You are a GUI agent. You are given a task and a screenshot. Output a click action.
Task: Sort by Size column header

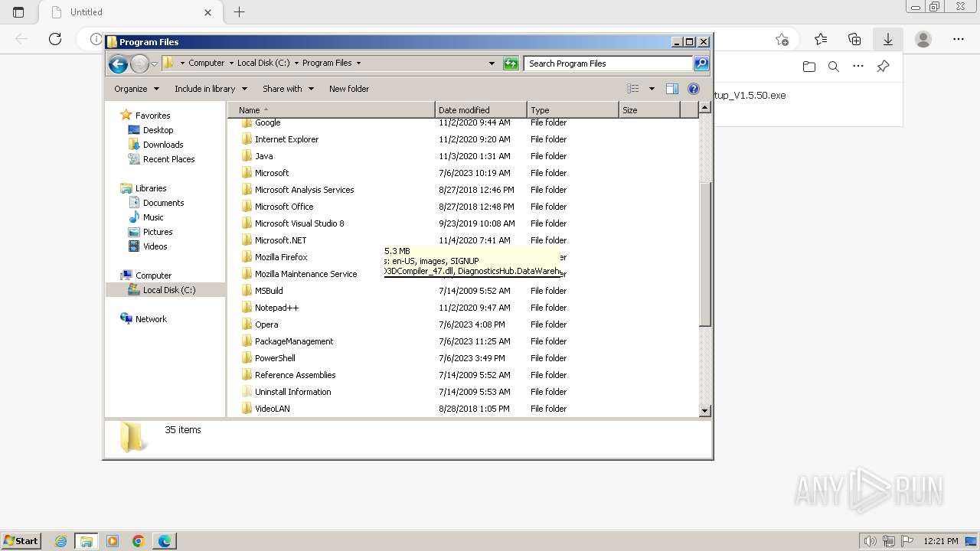coord(649,110)
